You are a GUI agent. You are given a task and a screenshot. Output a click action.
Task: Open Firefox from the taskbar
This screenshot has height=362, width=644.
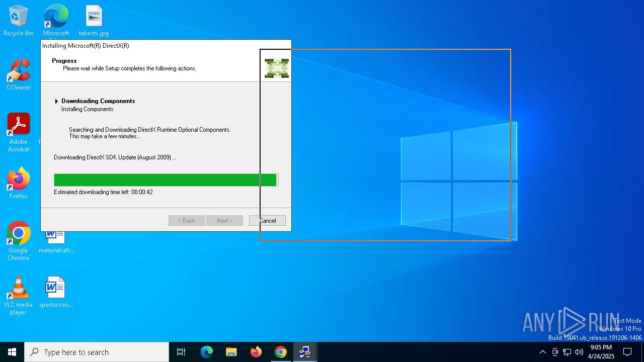click(x=256, y=352)
